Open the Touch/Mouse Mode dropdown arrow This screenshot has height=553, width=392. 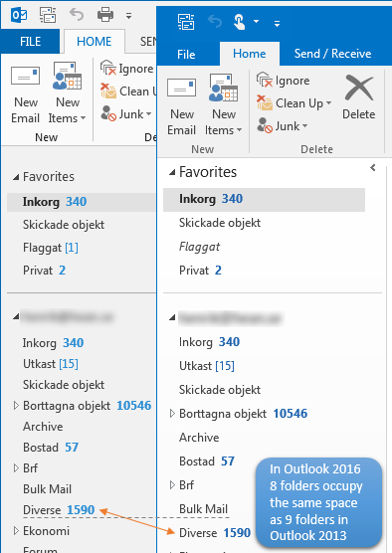pyautogui.click(x=256, y=22)
